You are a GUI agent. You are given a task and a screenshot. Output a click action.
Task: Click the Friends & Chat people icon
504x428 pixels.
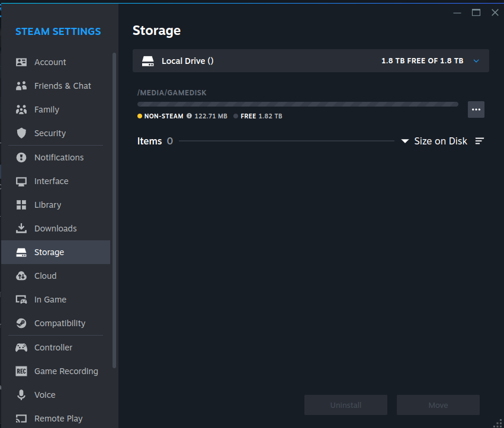(x=21, y=86)
